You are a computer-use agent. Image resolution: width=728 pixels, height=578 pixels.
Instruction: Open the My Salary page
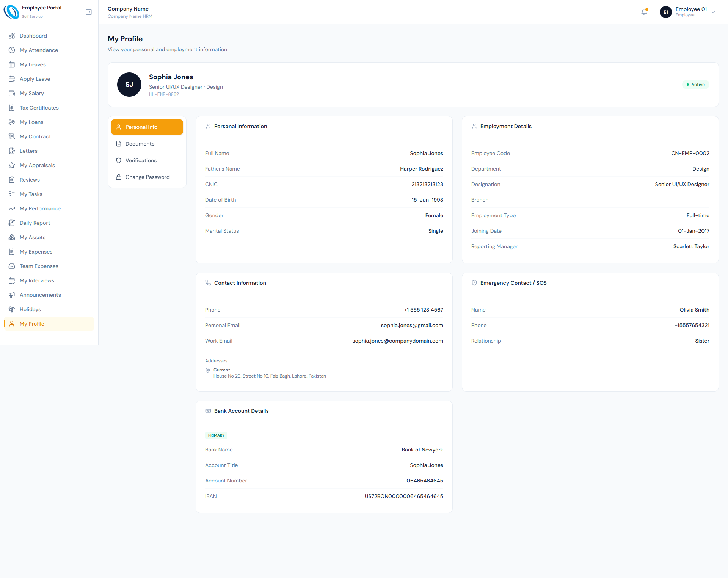coord(49,93)
